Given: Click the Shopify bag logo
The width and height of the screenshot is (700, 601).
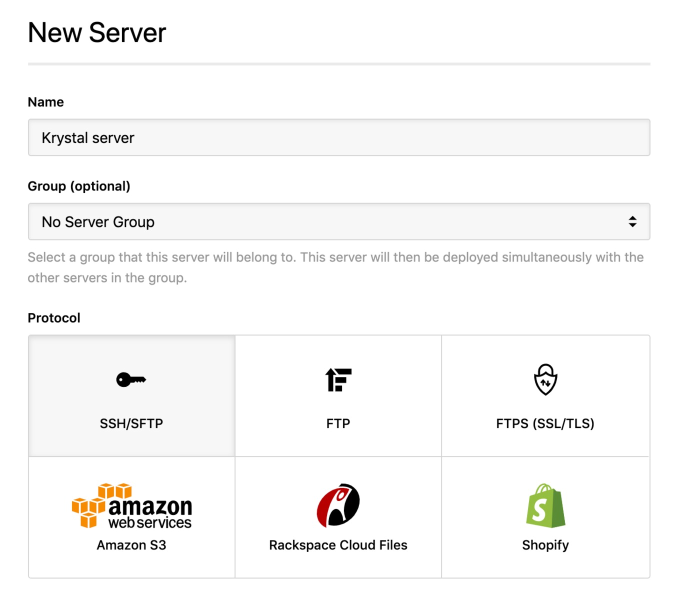Looking at the screenshot, I should [x=545, y=505].
